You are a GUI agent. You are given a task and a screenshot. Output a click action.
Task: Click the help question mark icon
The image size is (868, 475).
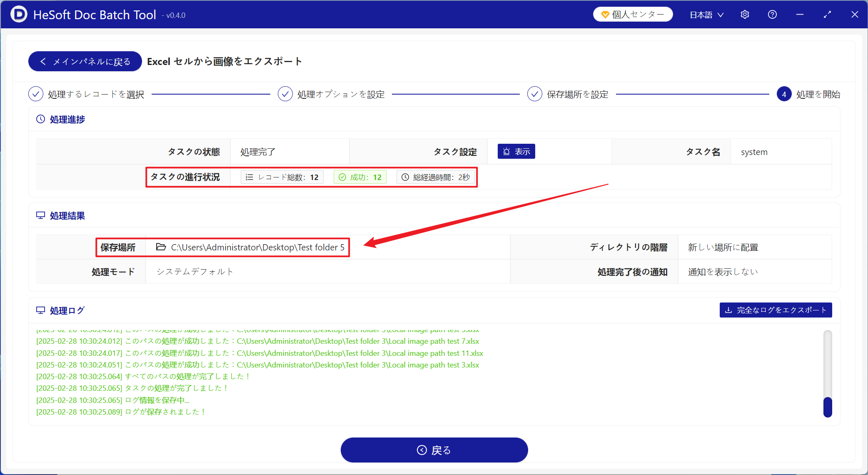pos(772,15)
